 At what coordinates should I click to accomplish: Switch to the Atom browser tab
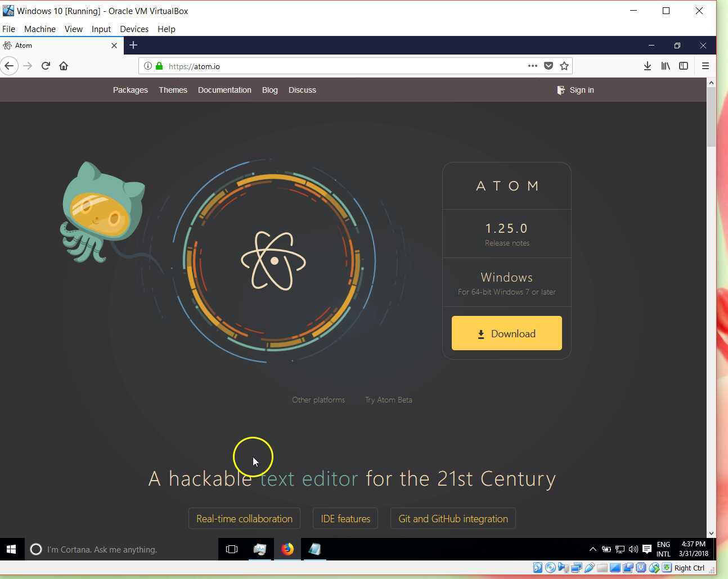(56, 46)
